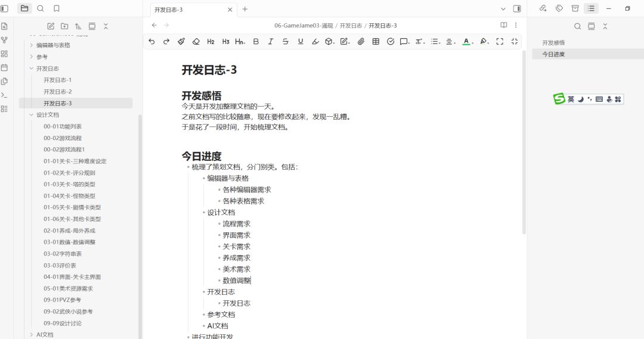
Task: Toggle bold formatting
Action: pyautogui.click(x=256, y=42)
